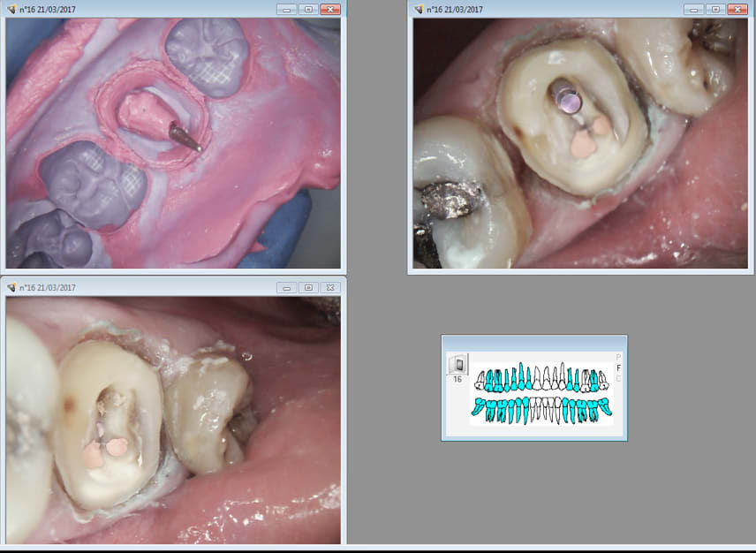Click the blue header of the dental chart panel
The height and width of the screenshot is (553, 756).
point(534,343)
